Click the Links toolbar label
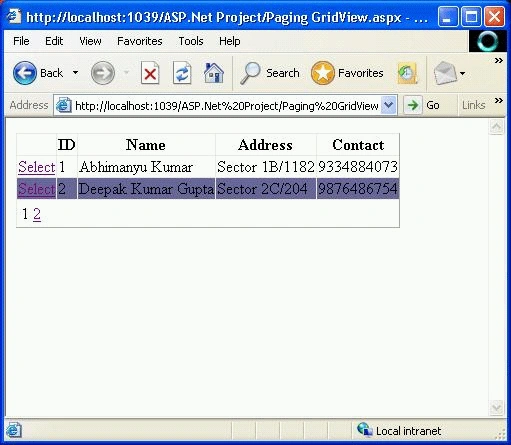This screenshot has height=445, width=511. 473,105
